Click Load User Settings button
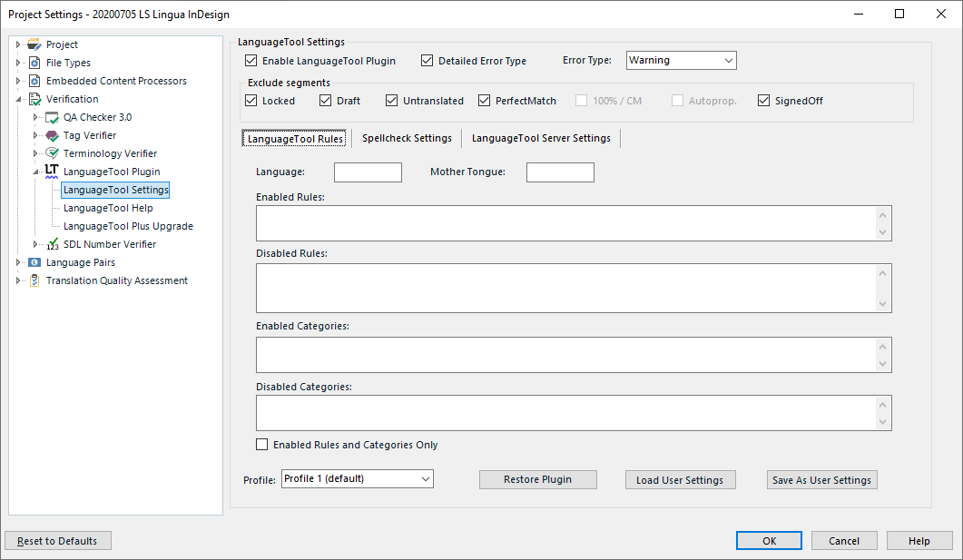This screenshot has width=963, height=560. pos(681,479)
